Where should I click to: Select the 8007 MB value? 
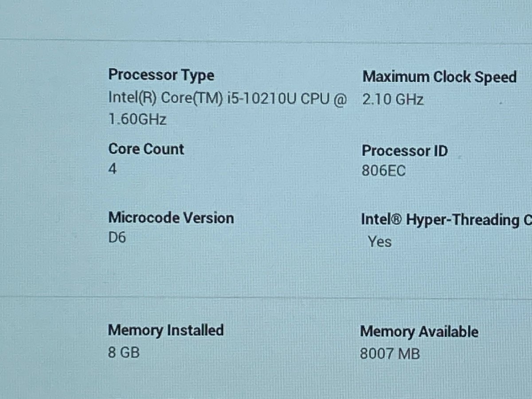point(390,354)
